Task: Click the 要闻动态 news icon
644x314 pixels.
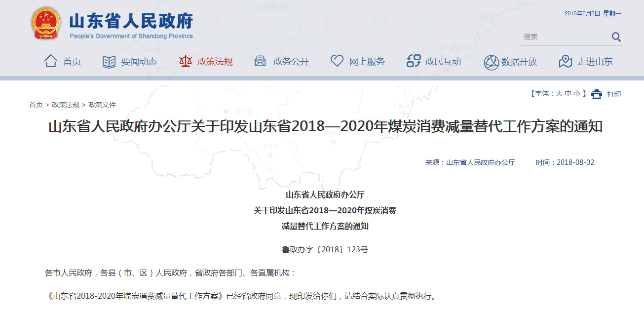Action: (108, 60)
